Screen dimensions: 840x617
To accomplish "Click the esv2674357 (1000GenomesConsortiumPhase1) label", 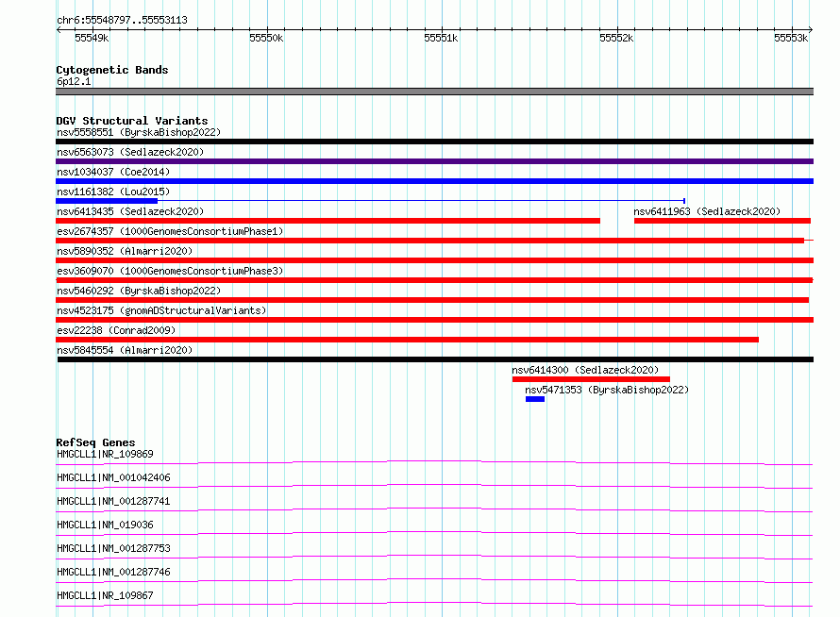I will pos(169,231).
